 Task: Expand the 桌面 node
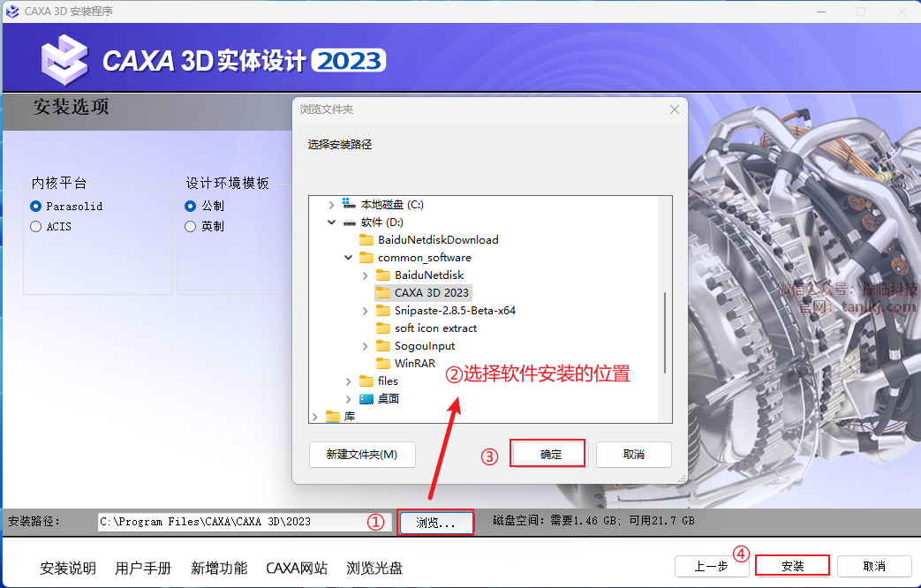[348, 399]
